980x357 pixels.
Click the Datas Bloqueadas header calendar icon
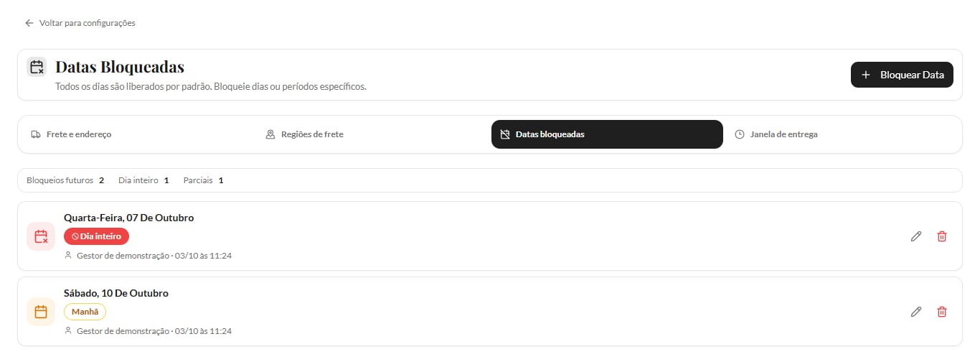point(37,68)
